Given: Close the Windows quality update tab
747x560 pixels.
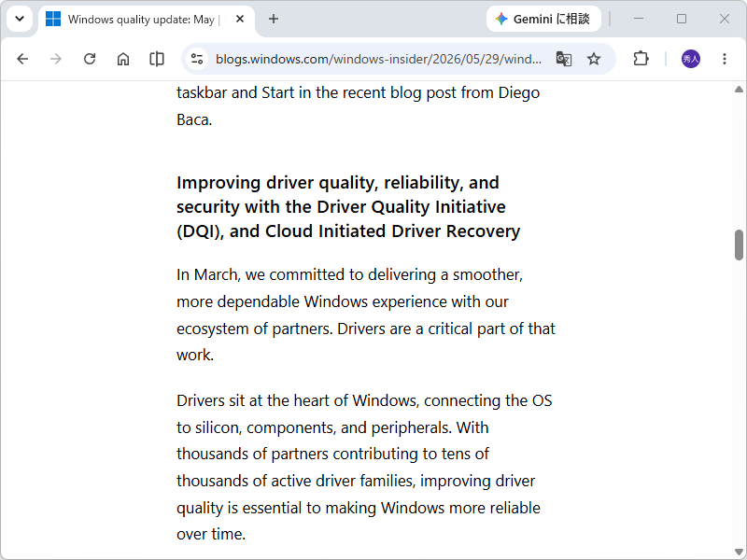Looking at the screenshot, I should coord(240,19).
